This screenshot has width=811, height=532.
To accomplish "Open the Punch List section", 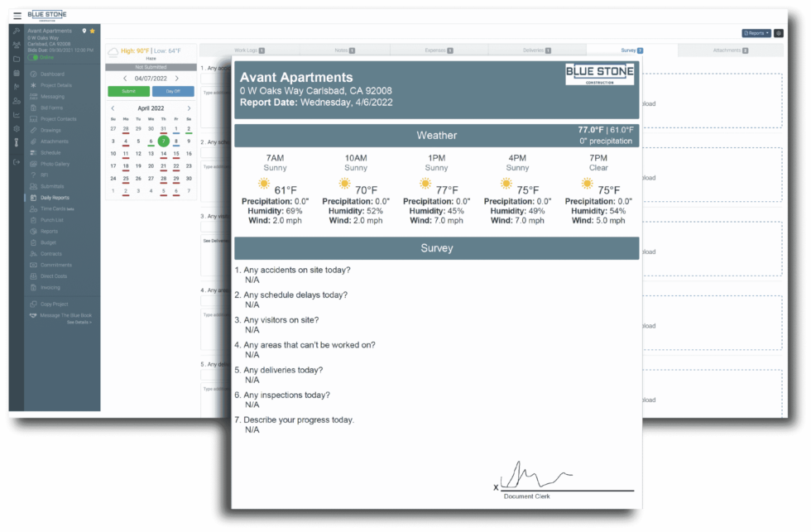I will (55, 220).
